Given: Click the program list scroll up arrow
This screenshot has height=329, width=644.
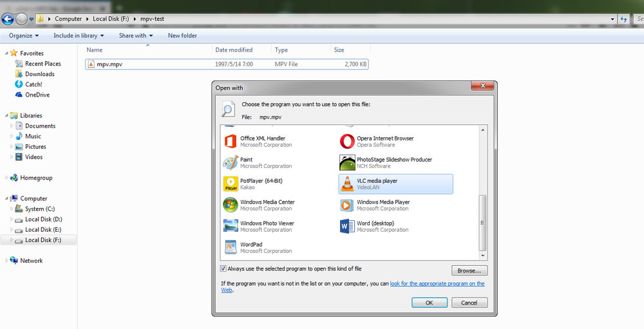Looking at the screenshot, I should (x=482, y=130).
